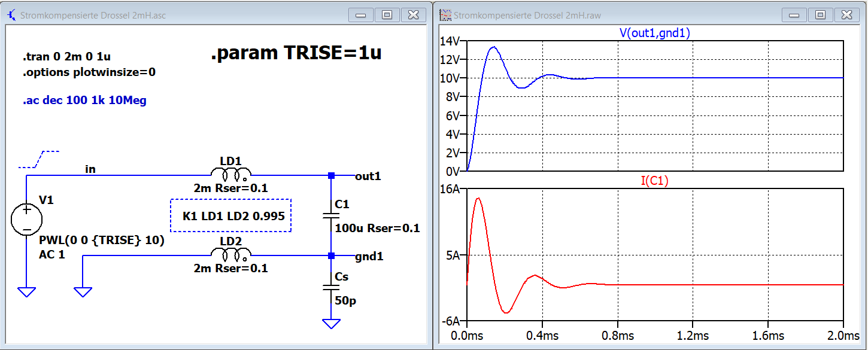Click the gnd1 net label

click(x=369, y=257)
